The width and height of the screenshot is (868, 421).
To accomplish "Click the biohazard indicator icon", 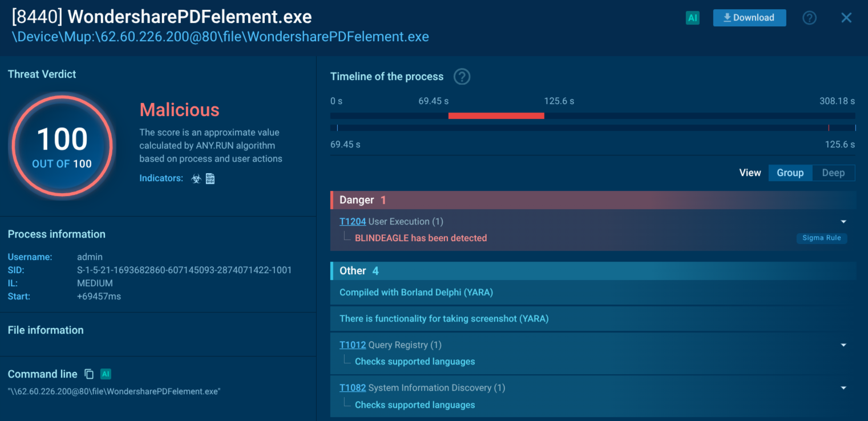I will point(196,179).
